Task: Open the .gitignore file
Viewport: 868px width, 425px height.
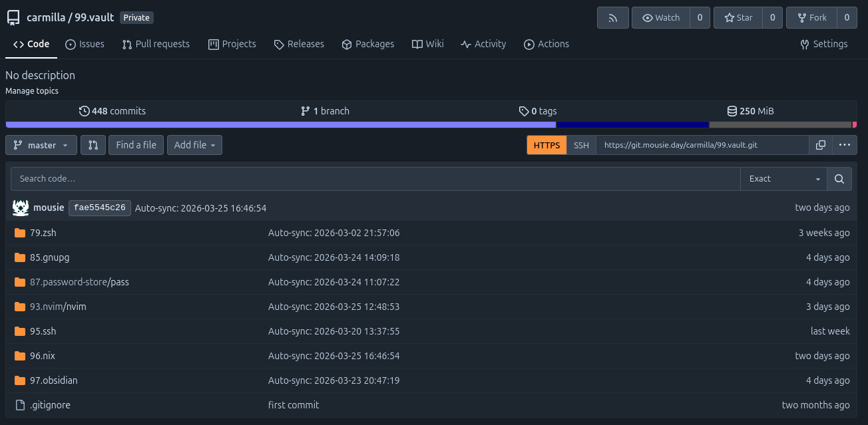Action: (x=50, y=405)
